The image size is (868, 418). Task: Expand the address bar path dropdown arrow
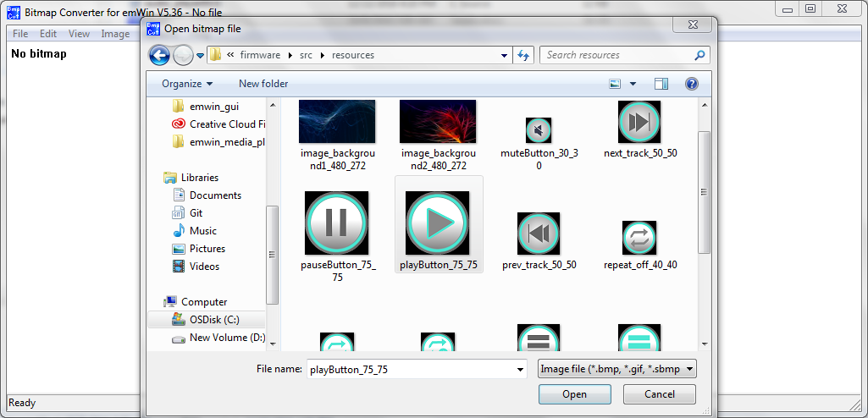click(x=504, y=55)
